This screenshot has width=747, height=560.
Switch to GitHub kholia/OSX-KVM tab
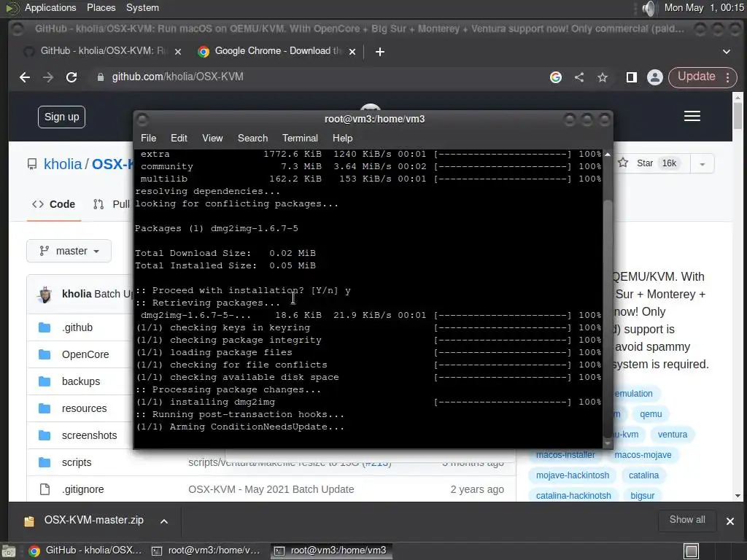pos(102,51)
